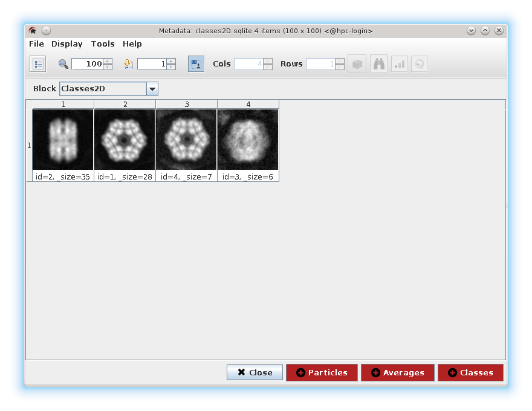The height and width of the screenshot is (411, 532).
Task: Click column header 2
Action: point(125,104)
